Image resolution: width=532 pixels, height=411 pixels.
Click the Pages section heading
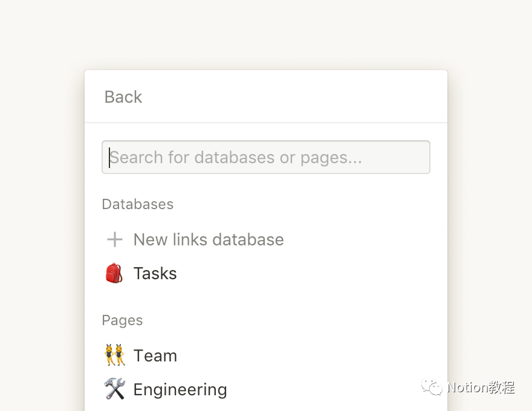pos(122,320)
